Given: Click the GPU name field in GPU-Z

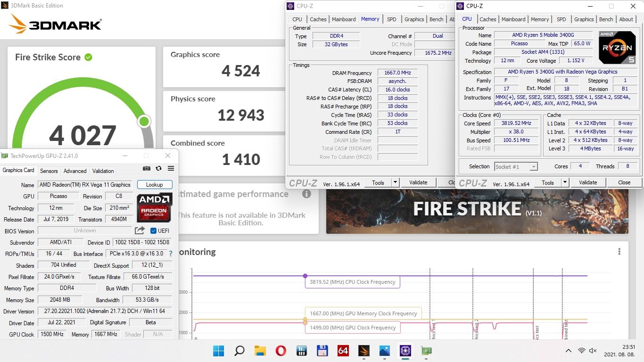Looking at the screenshot, I should (85, 185).
